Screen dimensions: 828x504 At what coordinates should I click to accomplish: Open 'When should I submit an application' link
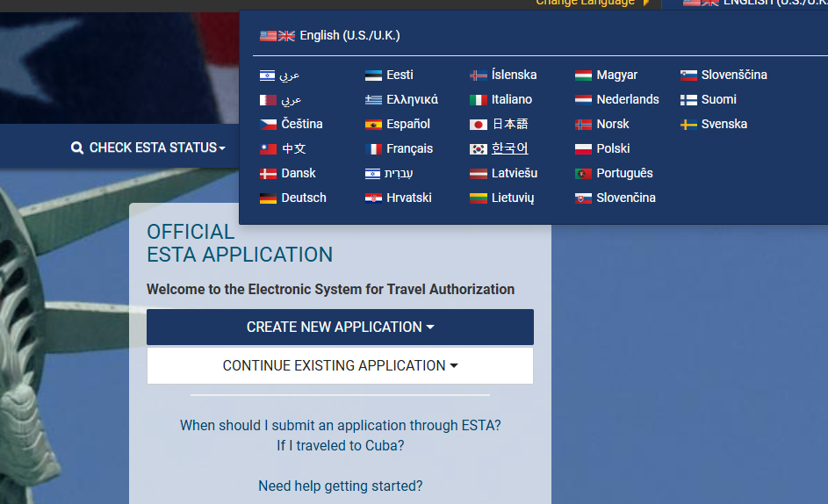coord(340,426)
